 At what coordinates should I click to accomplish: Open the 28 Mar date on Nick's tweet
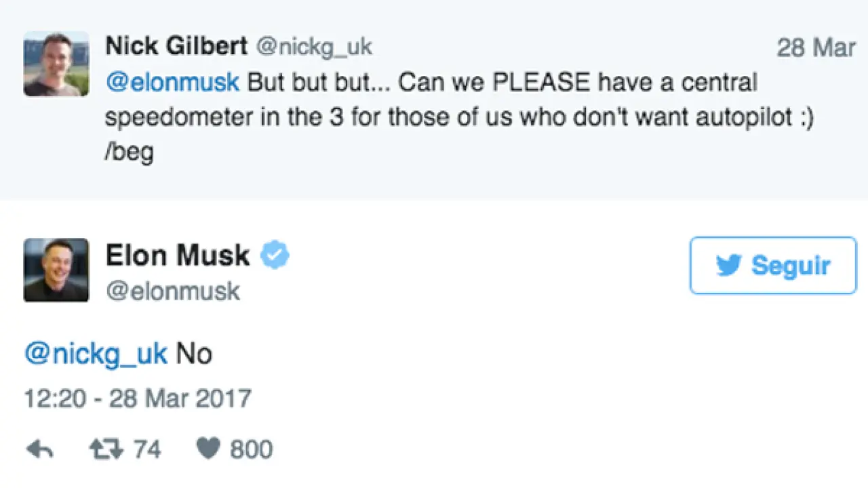(816, 47)
